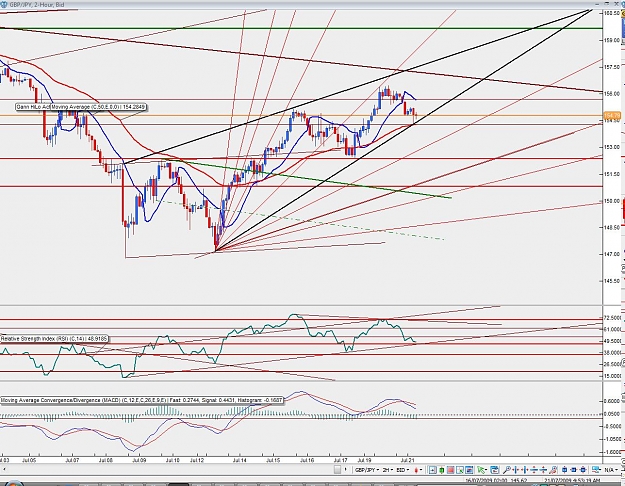This screenshot has width=625, height=486.
Task: Select the Gann HiLo Activator indicator label
Action: (x=33, y=107)
